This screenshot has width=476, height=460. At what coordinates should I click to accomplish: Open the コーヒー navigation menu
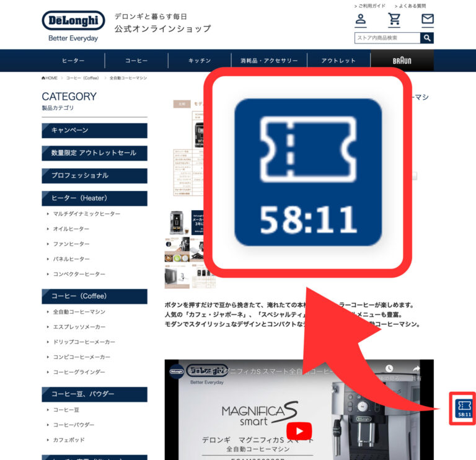[136, 61]
